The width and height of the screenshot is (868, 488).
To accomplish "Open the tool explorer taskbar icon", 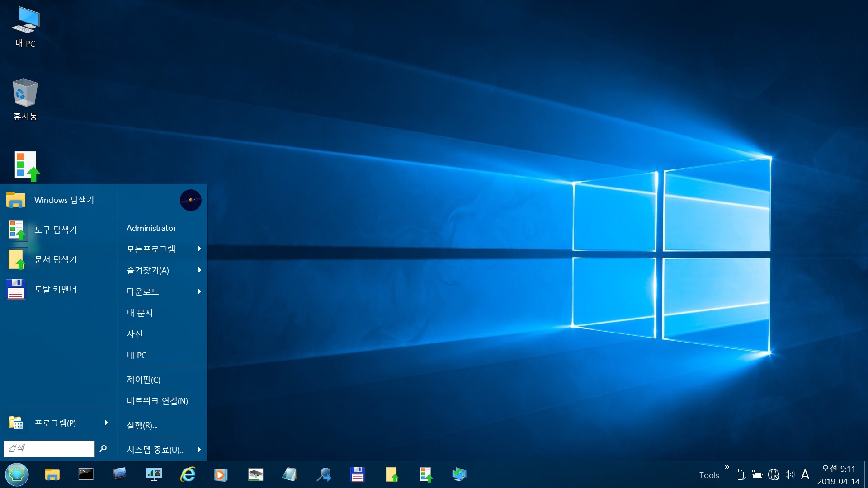I will coord(425,474).
